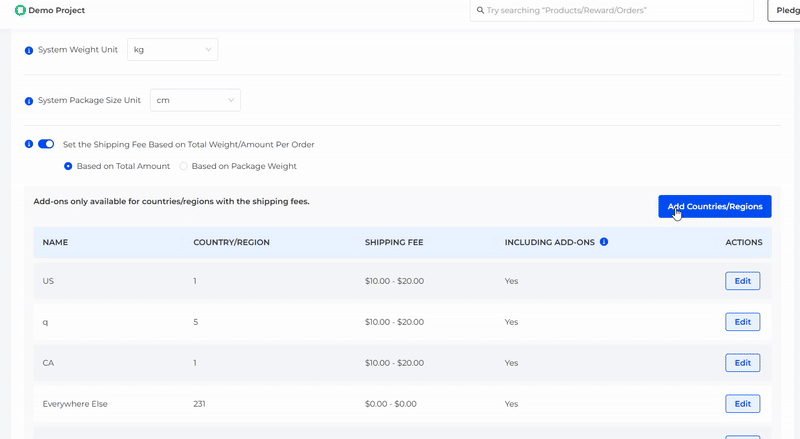Click the Pledg button at top right
The width and height of the screenshot is (800, 439).
pos(783,10)
